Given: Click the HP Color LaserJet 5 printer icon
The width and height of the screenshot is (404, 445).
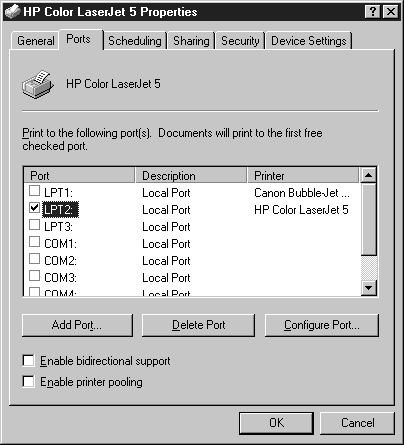Looking at the screenshot, I should tap(38, 84).
